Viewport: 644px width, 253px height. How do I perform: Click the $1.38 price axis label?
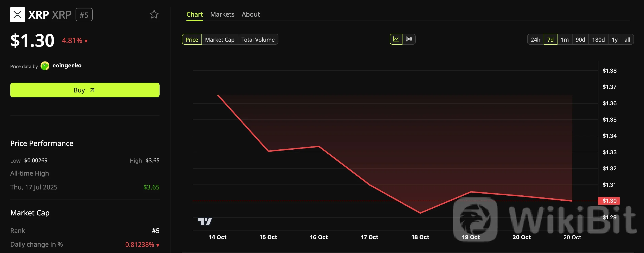click(609, 71)
